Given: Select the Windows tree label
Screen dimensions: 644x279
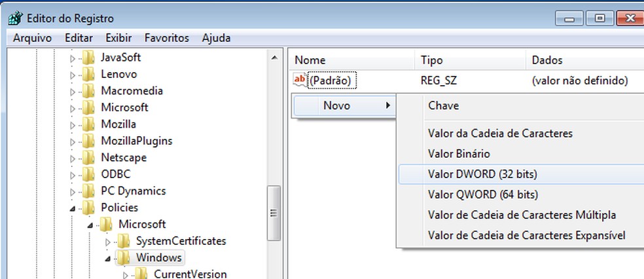Looking at the screenshot, I should tap(159, 257).
